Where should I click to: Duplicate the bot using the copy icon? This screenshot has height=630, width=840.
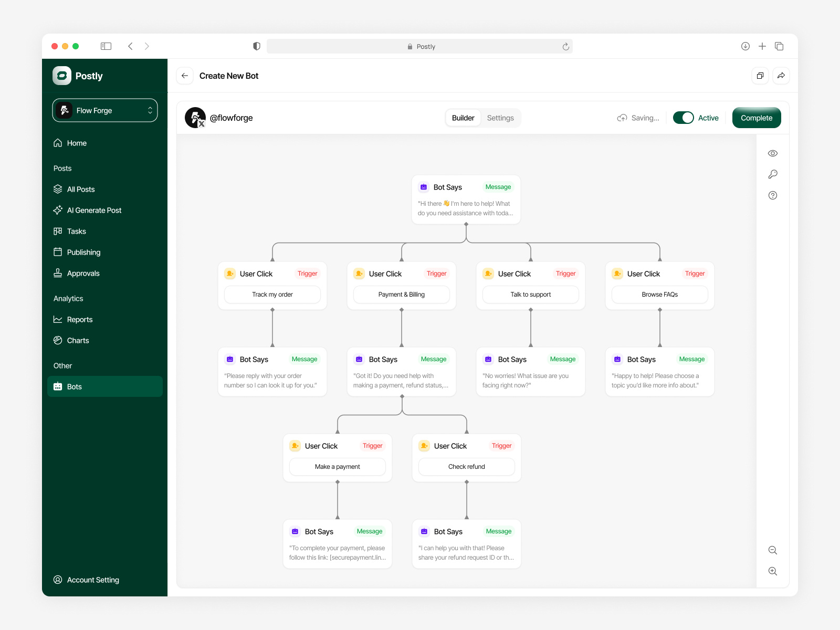point(760,76)
